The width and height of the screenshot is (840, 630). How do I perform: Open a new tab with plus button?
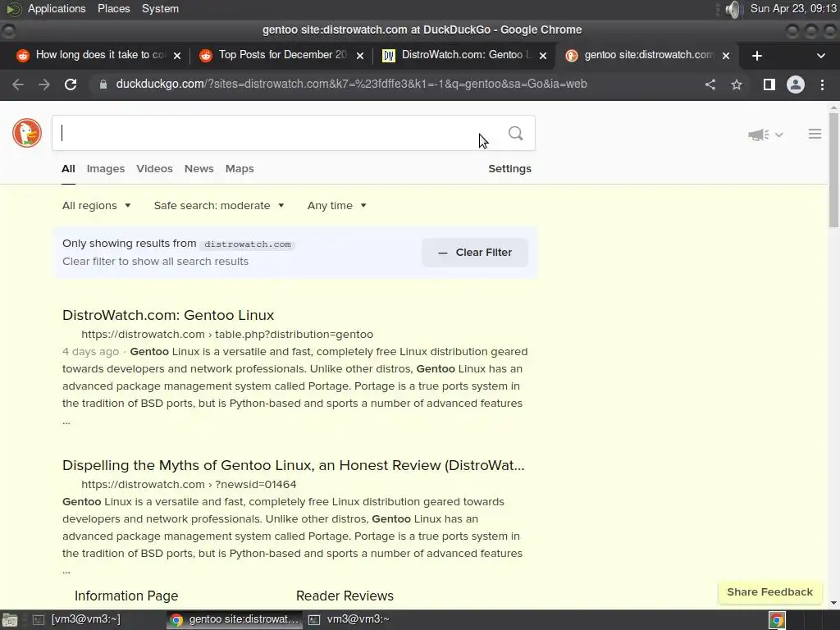(x=756, y=56)
